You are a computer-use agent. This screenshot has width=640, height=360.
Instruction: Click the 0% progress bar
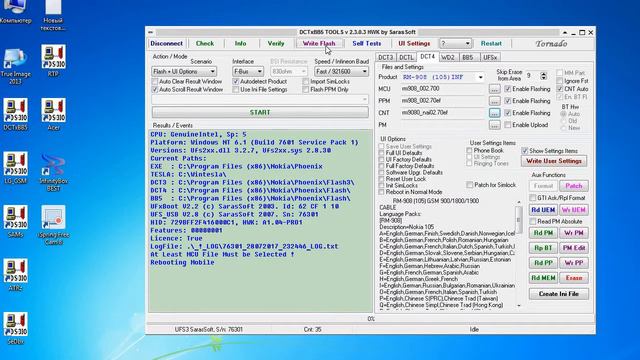click(x=371, y=319)
